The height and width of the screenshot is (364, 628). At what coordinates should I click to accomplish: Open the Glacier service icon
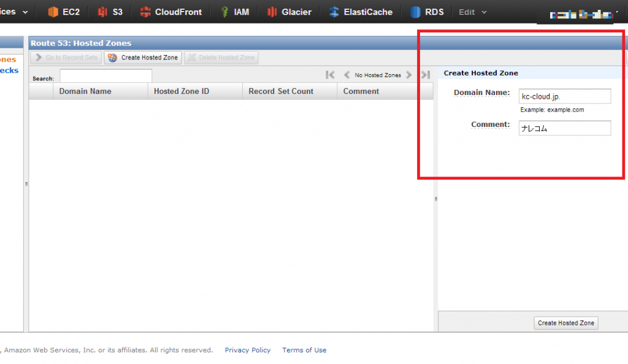click(272, 12)
